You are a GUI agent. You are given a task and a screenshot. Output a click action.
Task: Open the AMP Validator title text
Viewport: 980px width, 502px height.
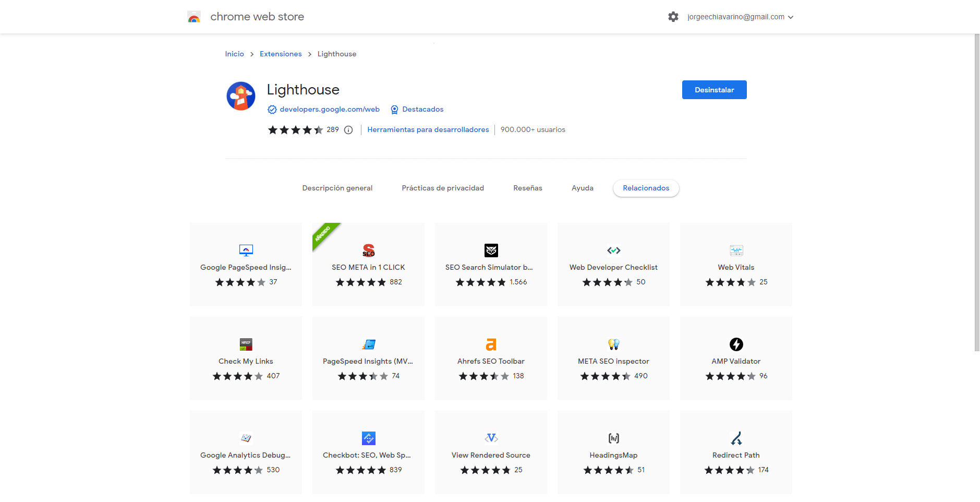pos(736,362)
